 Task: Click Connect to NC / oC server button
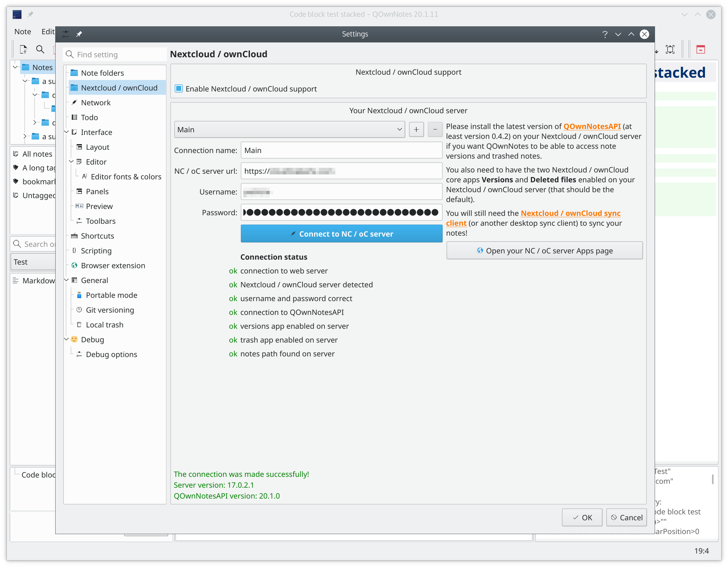(x=341, y=234)
